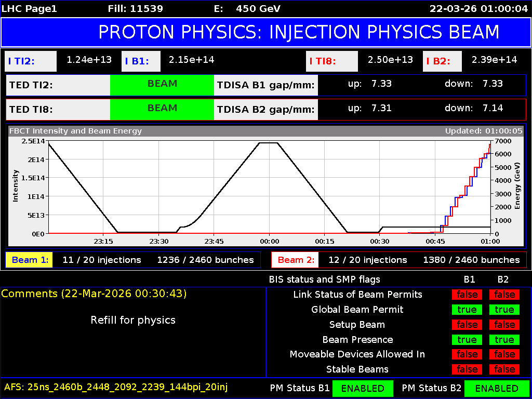Screen dimensions: 532x399
Task: Toggle the Global Beam Permit B1 flag
Action: coord(467,310)
